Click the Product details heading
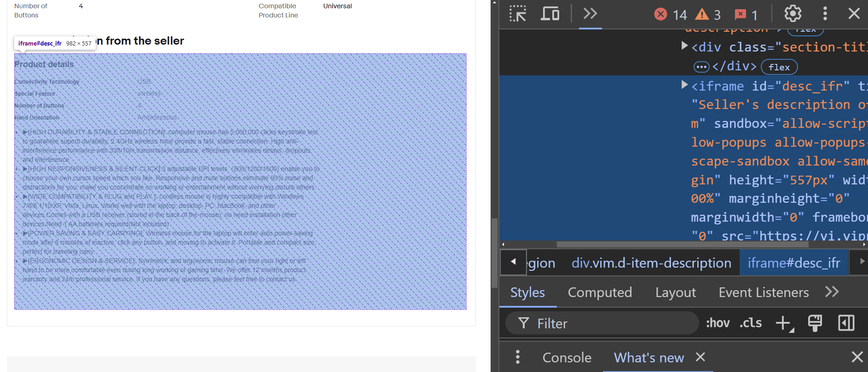 [44, 64]
